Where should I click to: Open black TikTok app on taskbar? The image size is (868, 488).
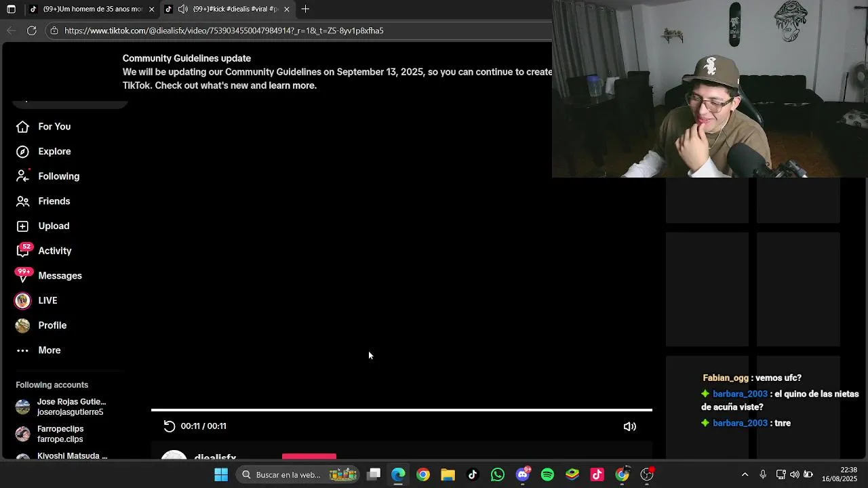[x=473, y=474]
